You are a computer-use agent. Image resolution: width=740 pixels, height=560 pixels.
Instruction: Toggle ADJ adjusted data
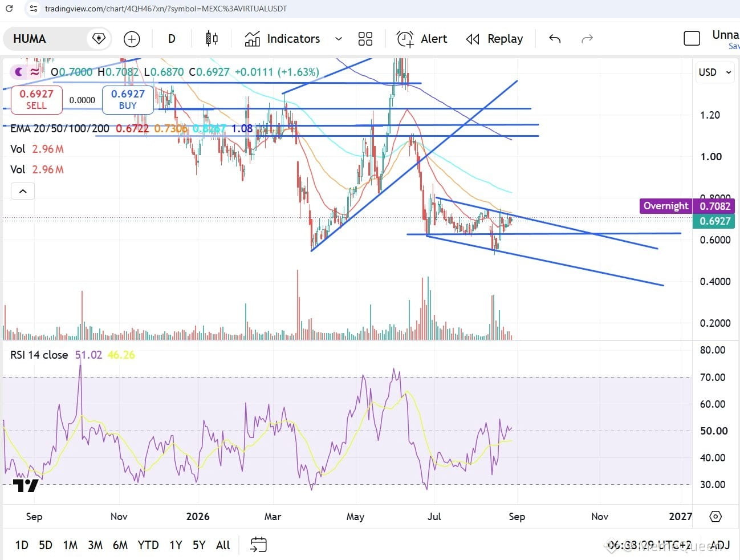[720, 545]
